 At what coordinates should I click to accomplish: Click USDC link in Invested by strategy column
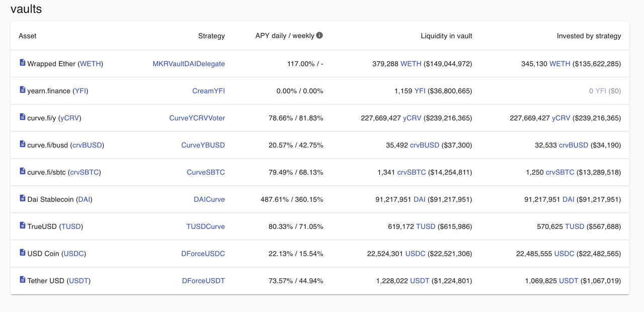click(564, 254)
